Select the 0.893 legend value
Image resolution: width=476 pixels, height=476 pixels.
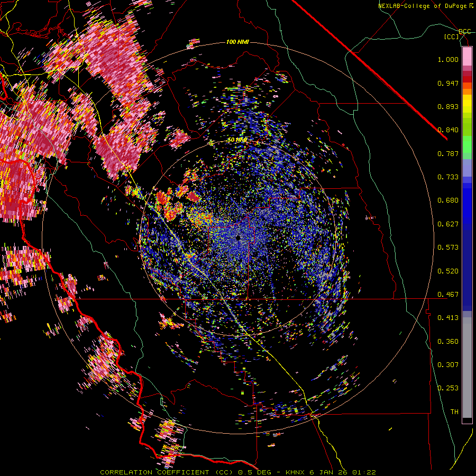point(448,106)
